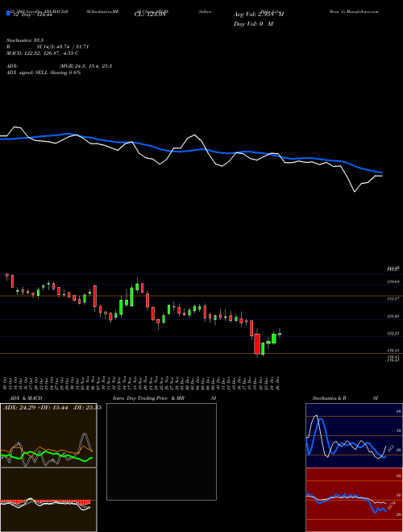Click the large red candlestick at the chart low
403x532 pixels.
pyautogui.click(x=257, y=343)
